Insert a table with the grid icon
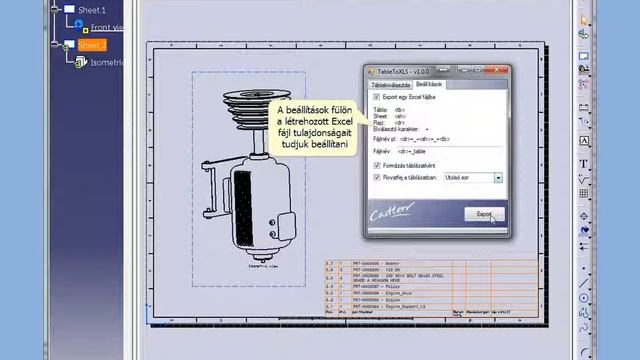 click(x=584, y=193)
